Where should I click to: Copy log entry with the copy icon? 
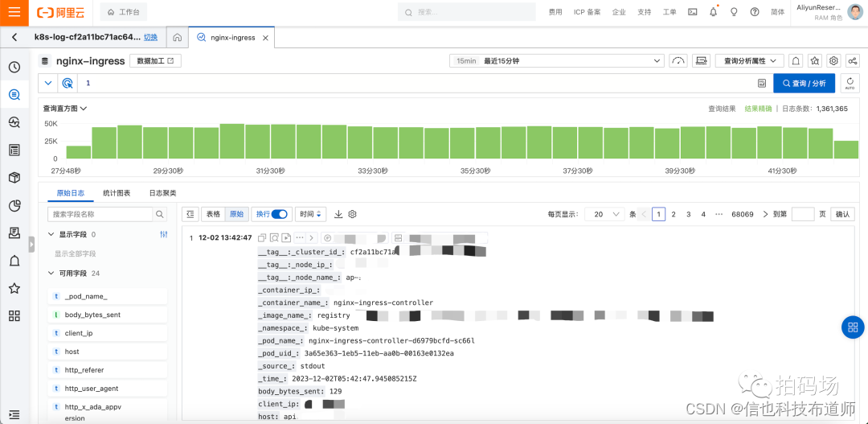pos(262,238)
